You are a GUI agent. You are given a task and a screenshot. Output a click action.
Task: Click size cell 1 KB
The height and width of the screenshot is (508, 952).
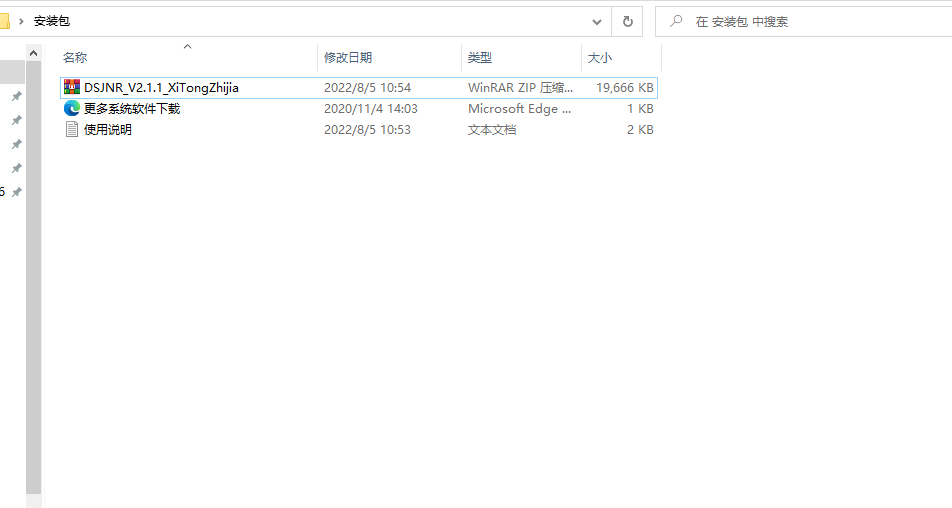click(640, 109)
